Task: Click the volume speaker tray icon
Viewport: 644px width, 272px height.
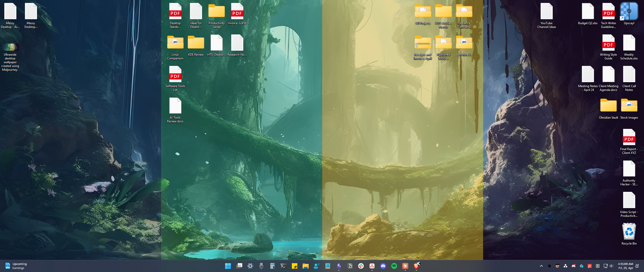Action: click(x=612, y=266)
